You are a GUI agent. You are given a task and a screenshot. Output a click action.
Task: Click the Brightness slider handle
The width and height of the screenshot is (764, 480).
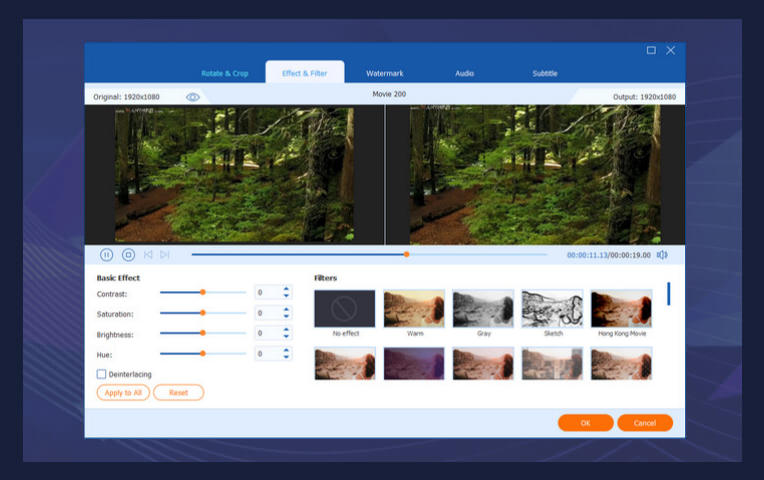point(202,333)
